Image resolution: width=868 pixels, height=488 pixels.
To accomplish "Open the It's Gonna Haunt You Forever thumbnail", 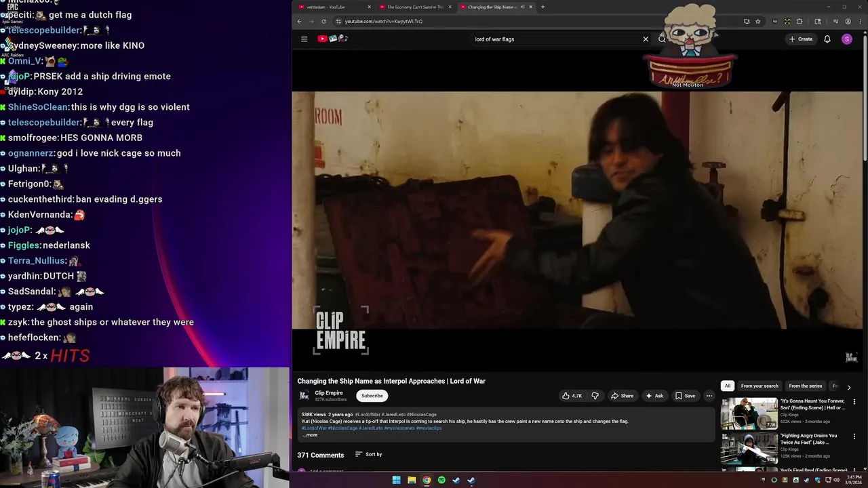I will click(x=749, y=413).
